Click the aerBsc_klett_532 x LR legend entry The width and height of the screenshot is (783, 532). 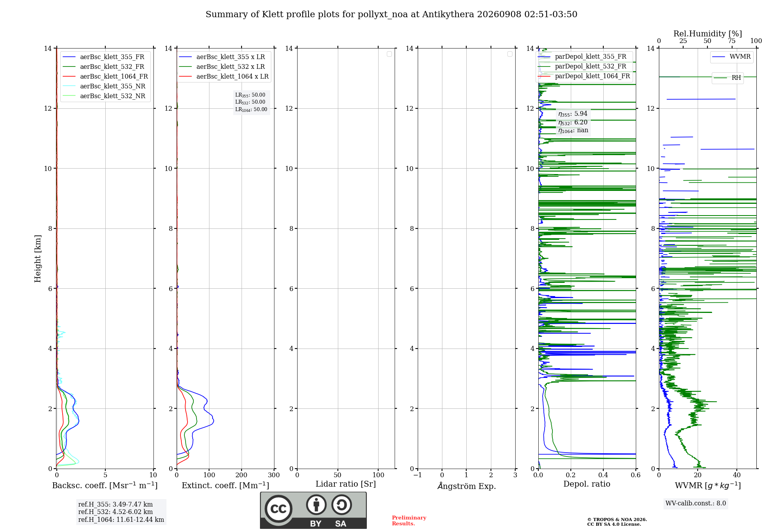click(222, 66)
